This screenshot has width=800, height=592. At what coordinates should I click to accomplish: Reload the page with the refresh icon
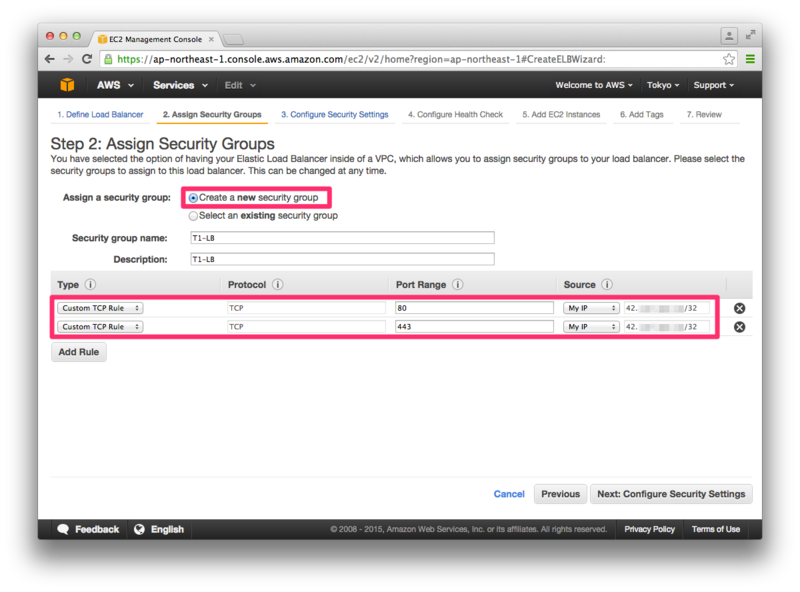click(87, 59)
